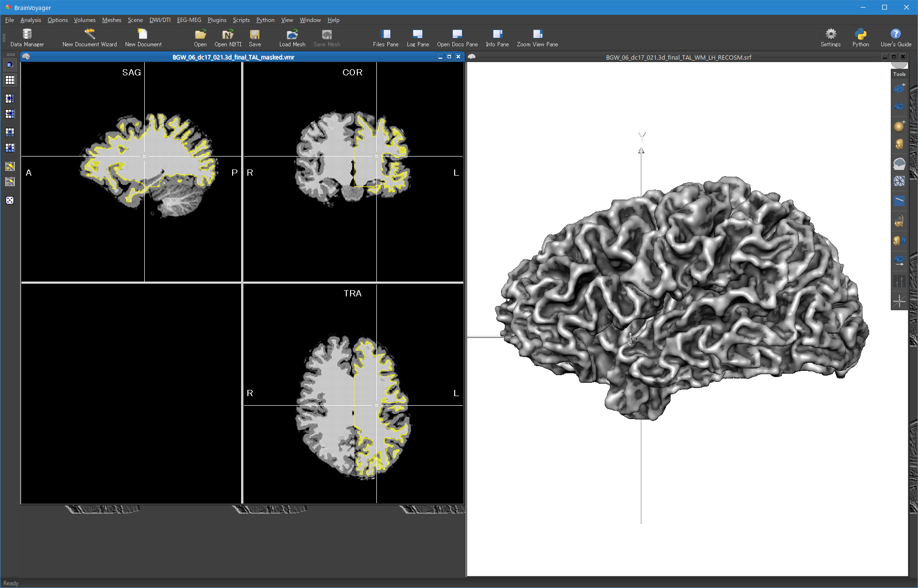
Task: Maximize the masked.vmr document window
Action: coord(449,57)
